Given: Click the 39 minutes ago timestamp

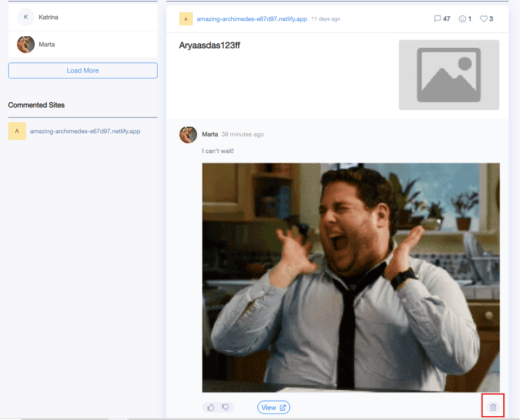Looking at the screenshot, I should 243,134.
